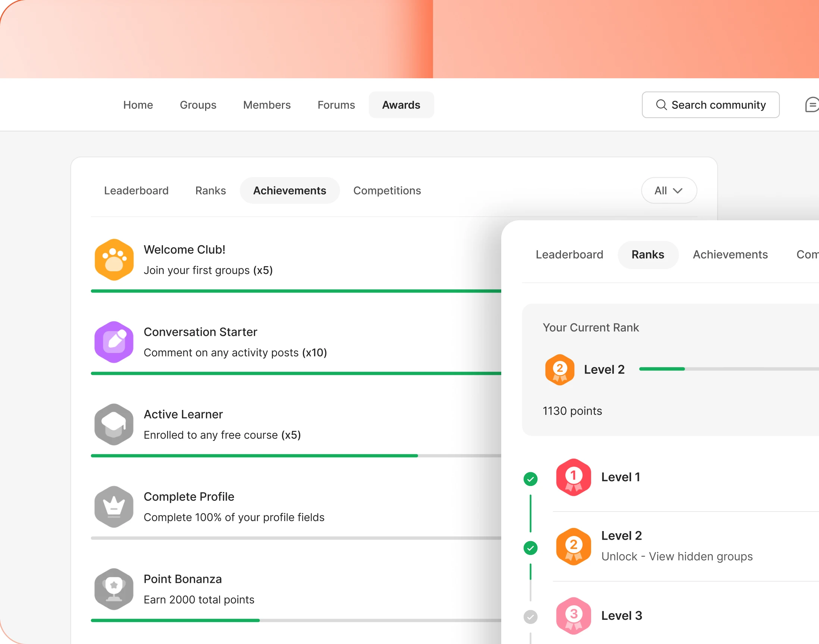Click 'Complete 100% of your profile fields'

click(234, 517)
